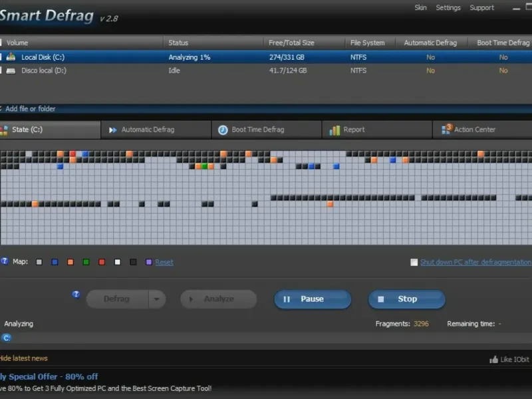
Task: Click the '274/331 GB' size cell
Action: [x=287, y=57]
